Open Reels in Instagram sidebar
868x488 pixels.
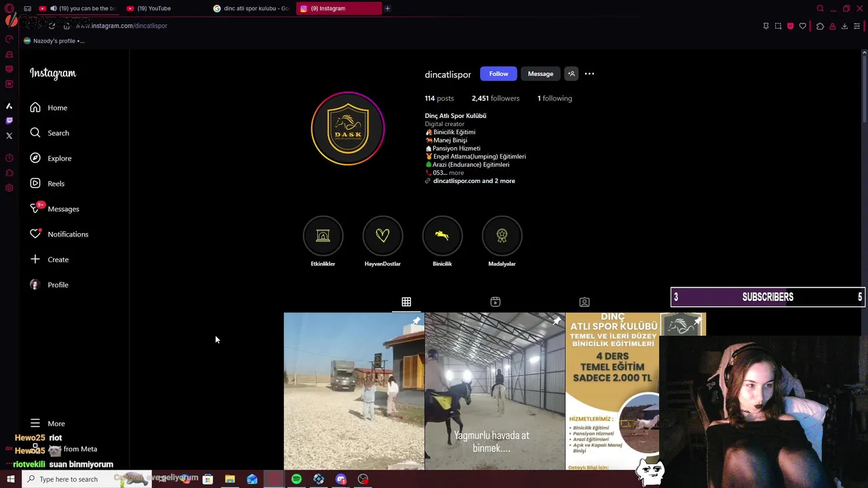[x=49, y=184]
